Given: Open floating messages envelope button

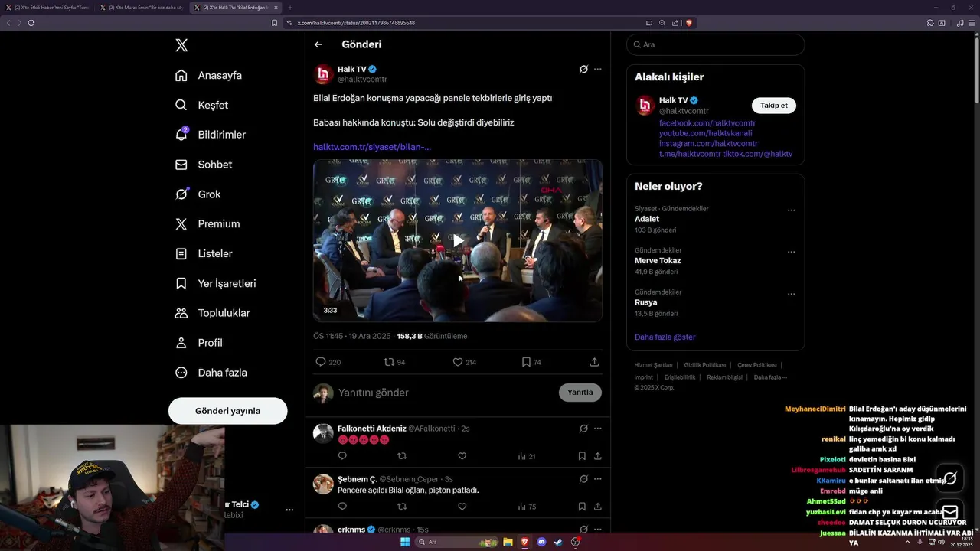Looking at the screenshot, I should pyautogui.click(x=950, y=512).
